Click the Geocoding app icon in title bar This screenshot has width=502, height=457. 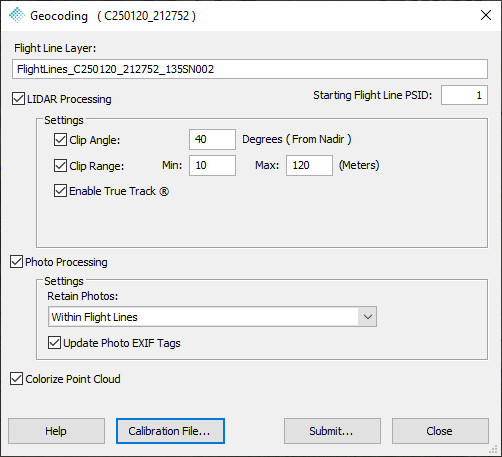(17, 15)
